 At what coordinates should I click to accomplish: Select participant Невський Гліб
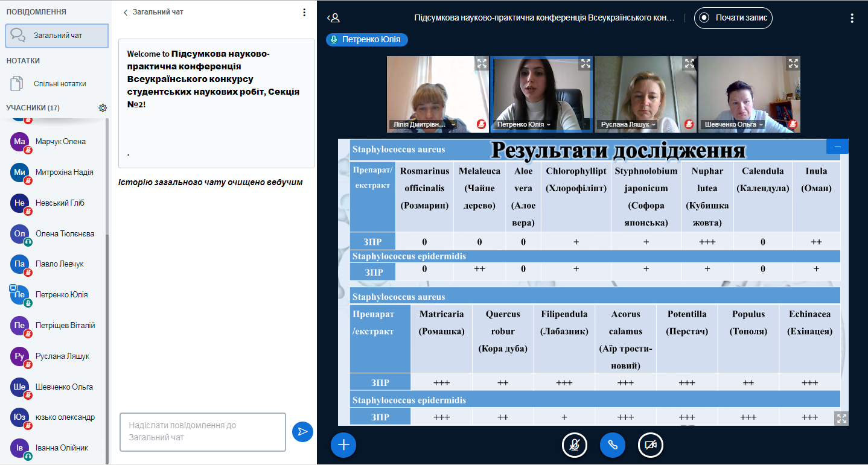[x=56, y=203]
